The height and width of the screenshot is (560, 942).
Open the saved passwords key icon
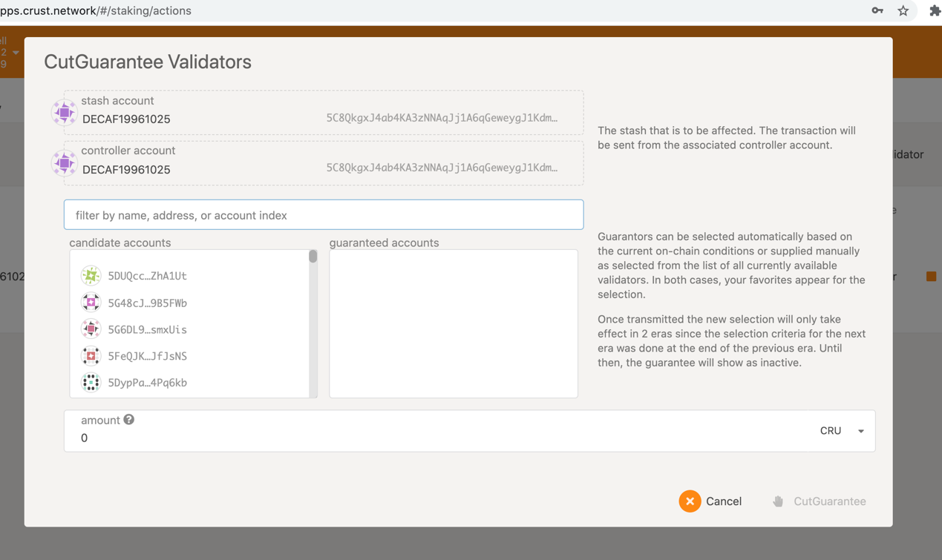click(877, 11)
